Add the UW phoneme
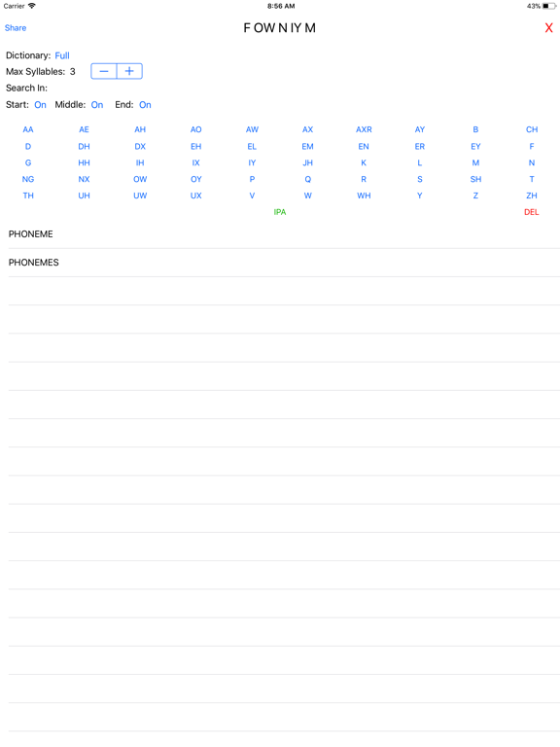Viewport: 560px width, 747px height. [140, 196]
